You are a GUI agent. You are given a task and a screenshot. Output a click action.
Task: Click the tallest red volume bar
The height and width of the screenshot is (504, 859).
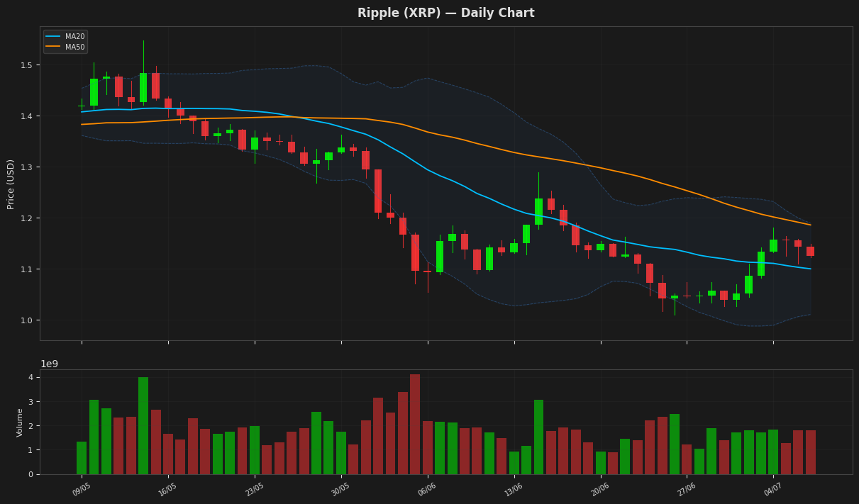tap(415, 424)
